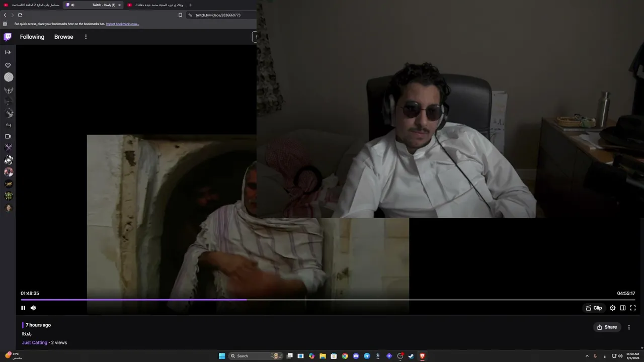Viewport: 644px width, 362px height.
Task: Share this Twitch video
Action: [x=607, y=327]
